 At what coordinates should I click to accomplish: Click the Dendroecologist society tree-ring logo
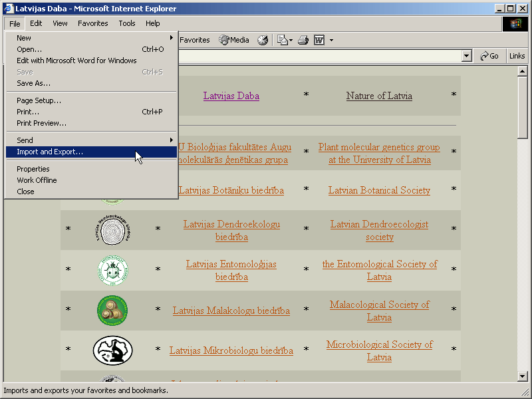(112, 229)
